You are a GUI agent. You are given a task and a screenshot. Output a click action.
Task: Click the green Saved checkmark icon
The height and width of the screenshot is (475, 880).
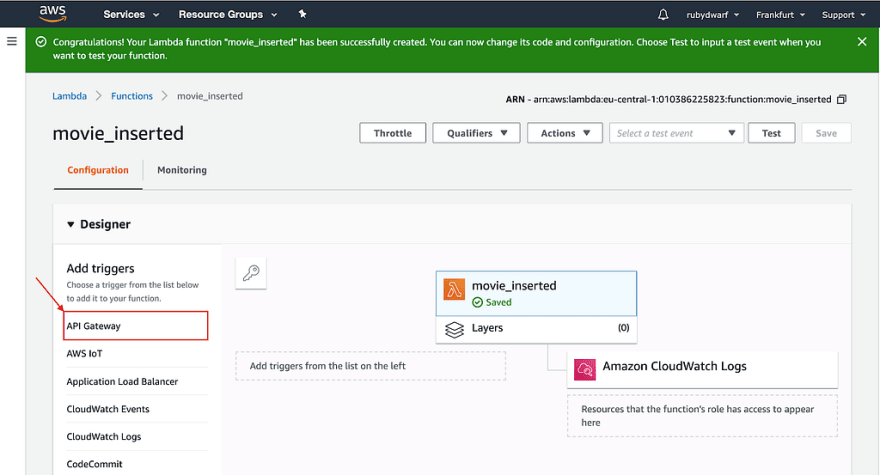[478, 303]
